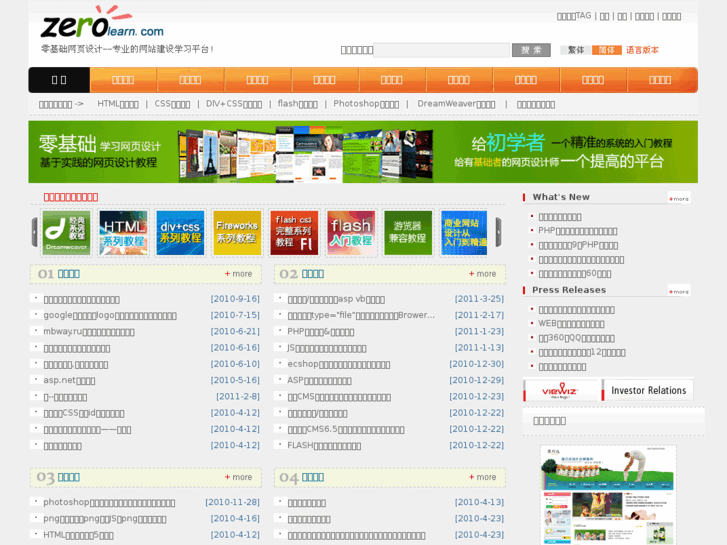The image size is (727, 545).
Task: Open the PHP item under What's New
Action: coord(578,231)
